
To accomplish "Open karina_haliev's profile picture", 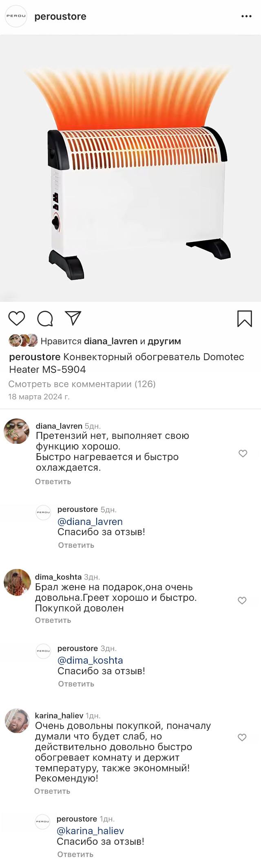I will (x=17, y=721).
